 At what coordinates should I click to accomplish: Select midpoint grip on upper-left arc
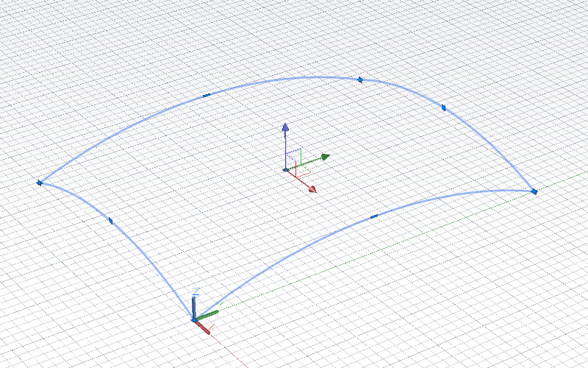tap(207, 96)
